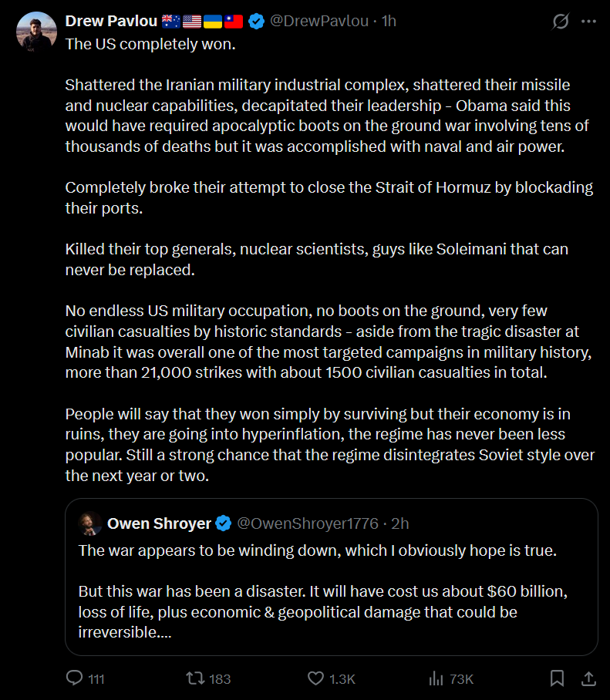The image size is (610, 700).
Task: Open Owen Shroyer's quoted avatar
Action: coord(90,523)
